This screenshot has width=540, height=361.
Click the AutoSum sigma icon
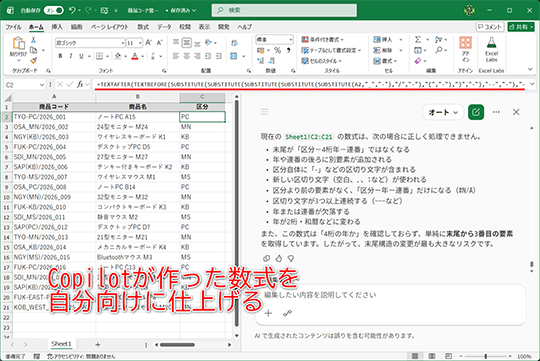418,40
